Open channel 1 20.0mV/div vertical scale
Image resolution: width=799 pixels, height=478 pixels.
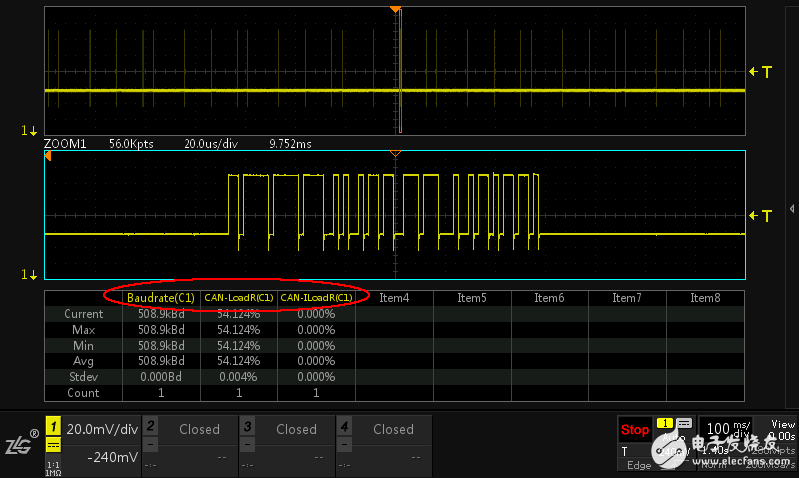coord(100,429)
